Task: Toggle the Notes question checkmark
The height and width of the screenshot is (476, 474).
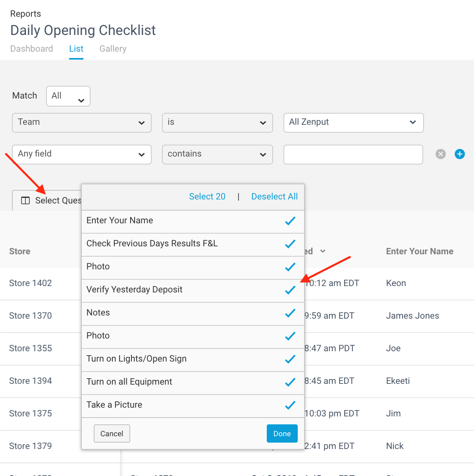Action: [290, 313]
